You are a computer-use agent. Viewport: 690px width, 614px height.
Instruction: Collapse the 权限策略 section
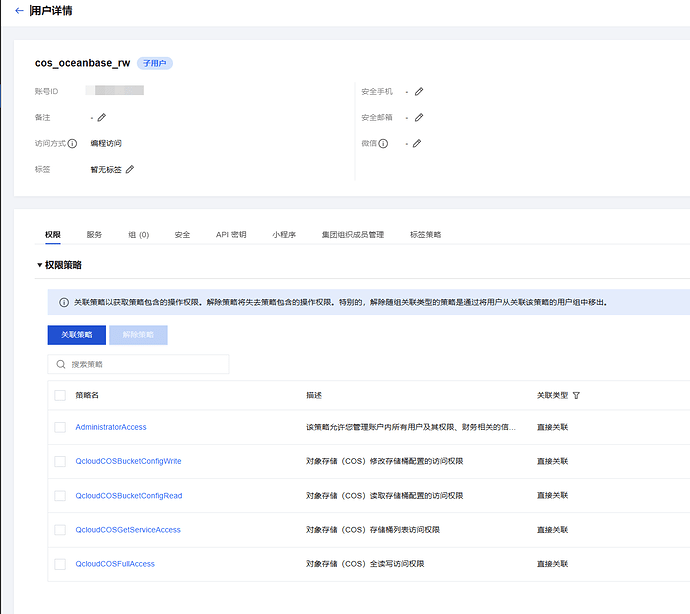click(x=40, y=265)
